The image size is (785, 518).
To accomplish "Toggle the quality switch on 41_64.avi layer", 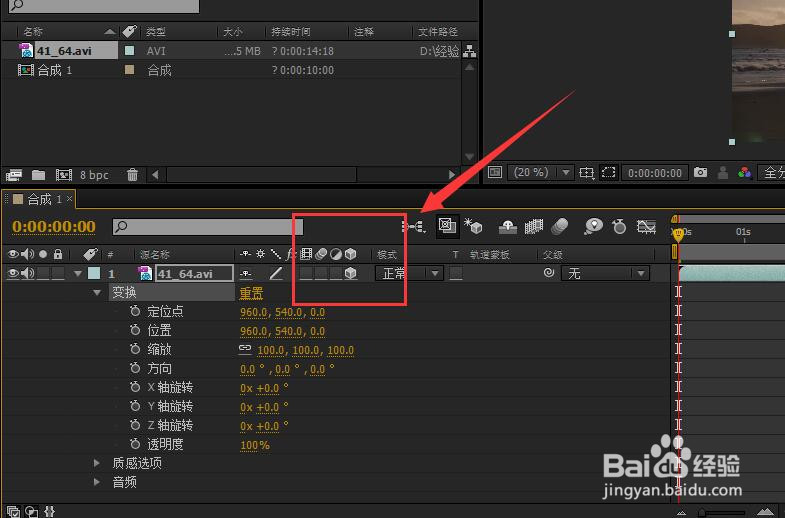I will (x=276, y=273).
